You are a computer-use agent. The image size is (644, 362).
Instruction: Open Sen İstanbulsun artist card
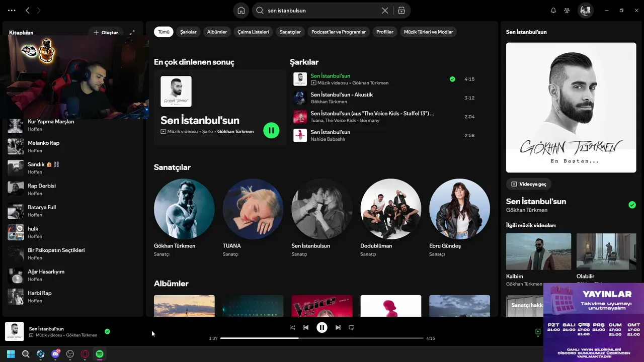[x=322, y=218]
